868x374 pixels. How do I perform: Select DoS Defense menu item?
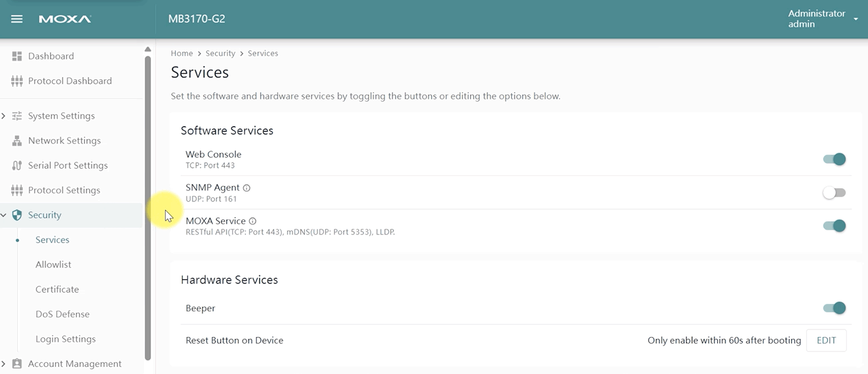(x=62, y=314)
